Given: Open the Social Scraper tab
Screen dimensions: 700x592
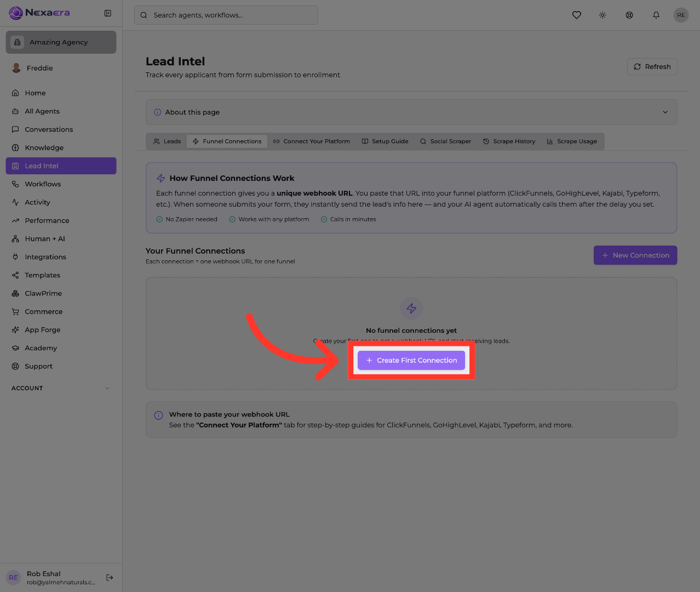Looking at the screenshot, I should click(x=445, y=141).
